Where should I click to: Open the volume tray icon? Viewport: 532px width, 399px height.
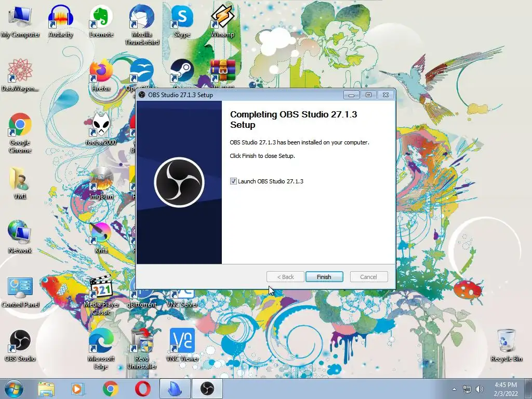[479, 389]
